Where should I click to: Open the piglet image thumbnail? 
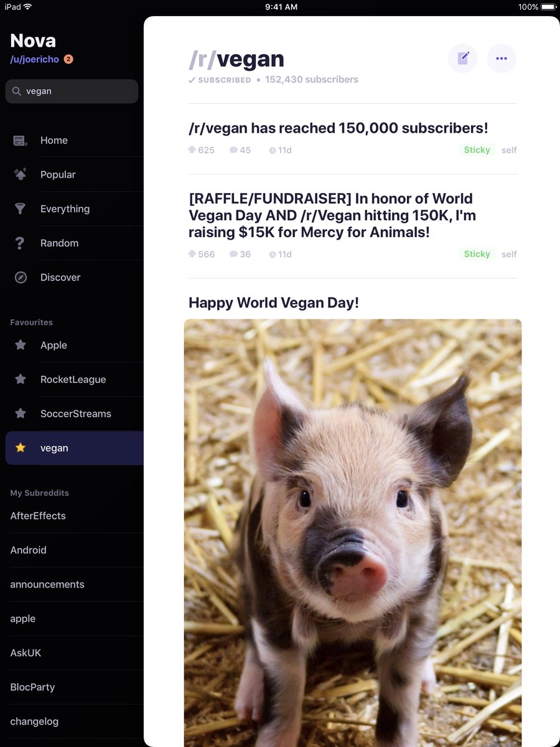point(353,533)
